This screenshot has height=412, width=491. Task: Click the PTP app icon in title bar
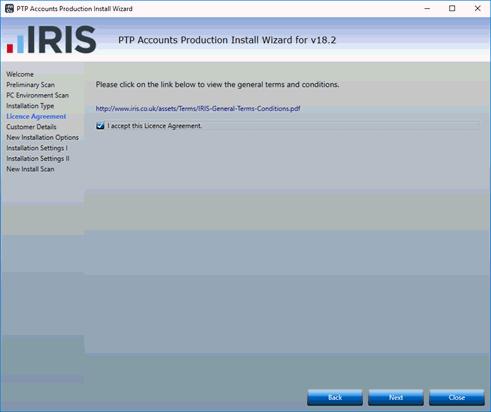(9, 9)
